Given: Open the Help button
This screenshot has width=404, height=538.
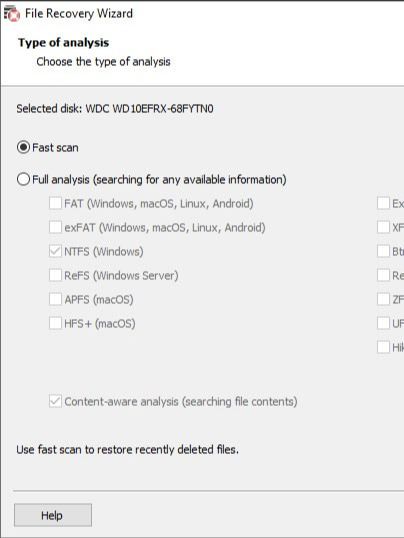Looking at the screenshot, I should click(x=53, y=515).
